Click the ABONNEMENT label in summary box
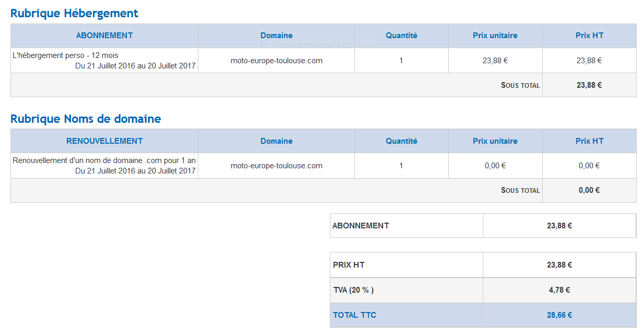The width and height of the screenshot is (644, 335). [361, 226]
